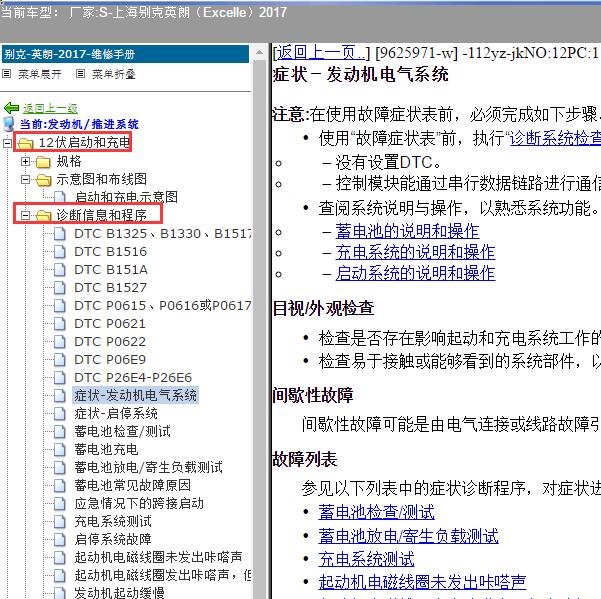Viewport: 601px width, 599px height.
Task: Click the 返回上一级 link
Action: (50, 108)
